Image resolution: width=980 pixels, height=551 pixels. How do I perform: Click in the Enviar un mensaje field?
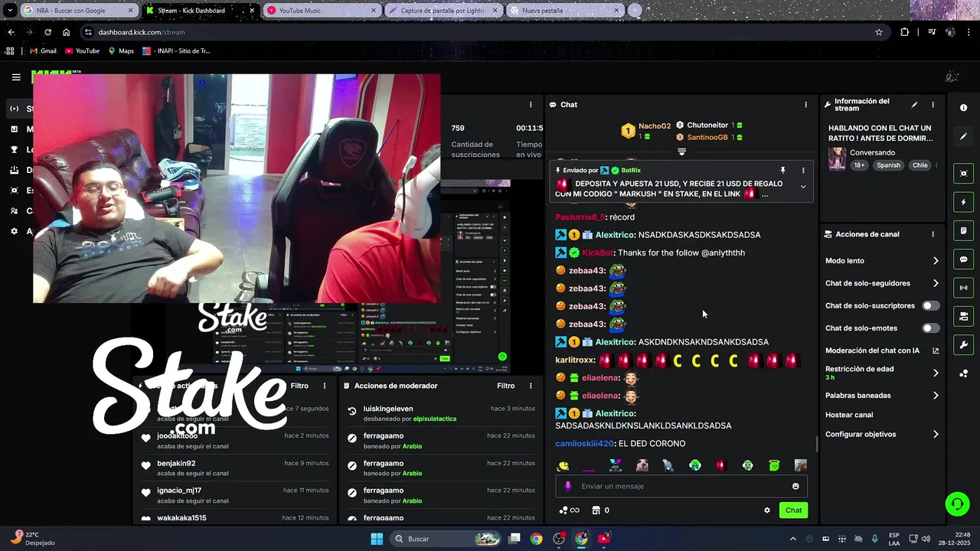coord(681,486)
